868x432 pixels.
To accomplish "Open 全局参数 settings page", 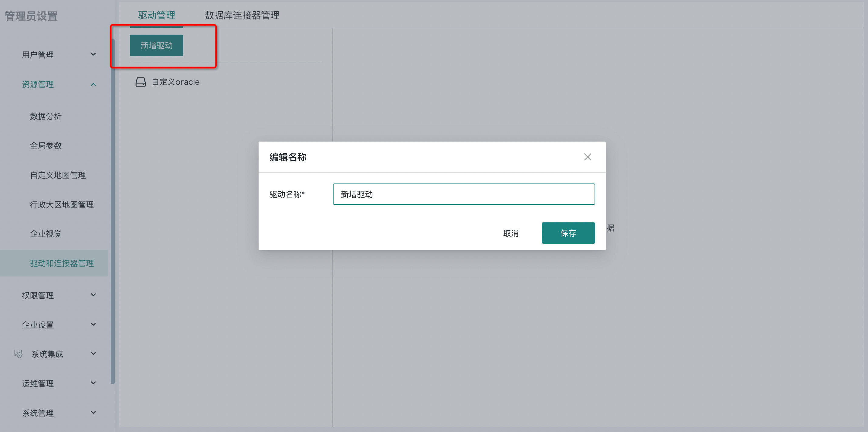I will [x=46, y=146].
